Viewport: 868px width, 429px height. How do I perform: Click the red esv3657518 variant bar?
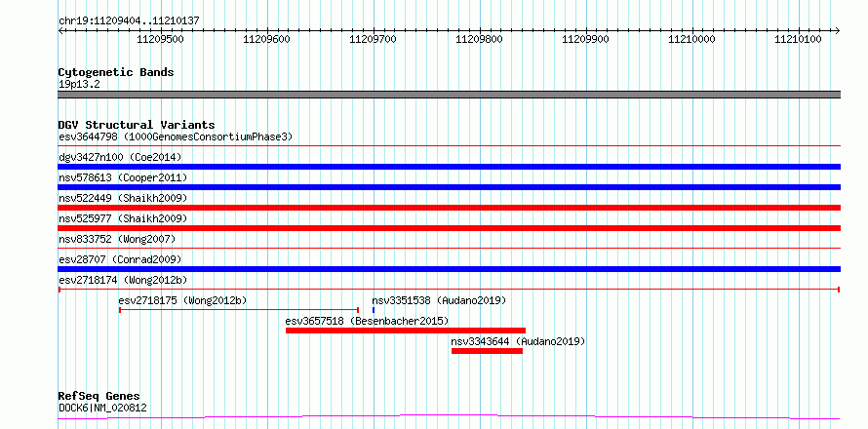point(406,331)
